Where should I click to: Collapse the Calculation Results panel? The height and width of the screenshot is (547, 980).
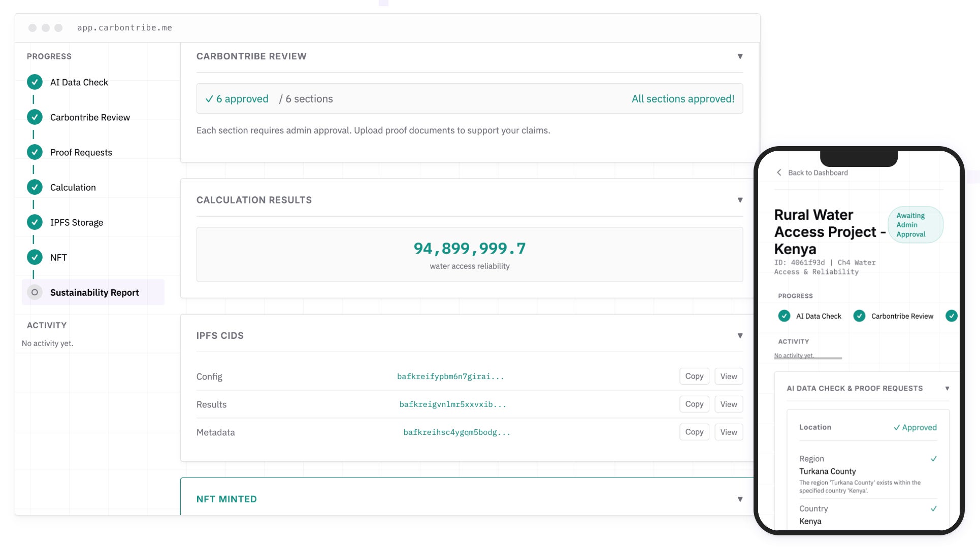740,200
